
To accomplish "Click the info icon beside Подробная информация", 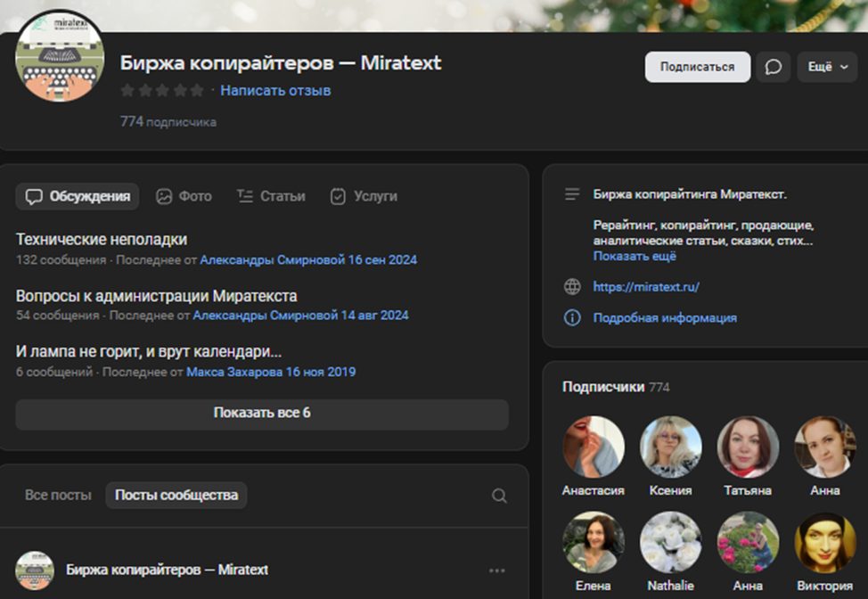I will click(572, 317).
